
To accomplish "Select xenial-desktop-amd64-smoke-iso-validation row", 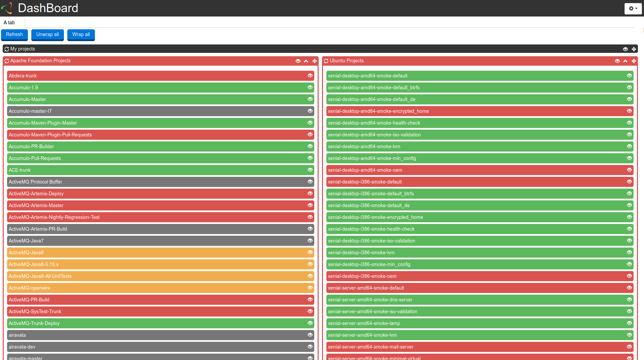I will [480, 135].
